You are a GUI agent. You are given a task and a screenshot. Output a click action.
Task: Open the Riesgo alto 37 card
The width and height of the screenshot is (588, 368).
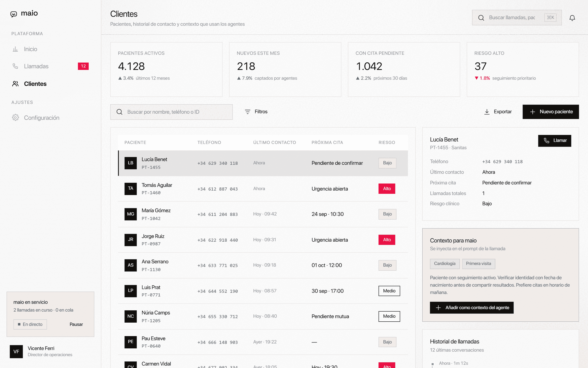523,69
